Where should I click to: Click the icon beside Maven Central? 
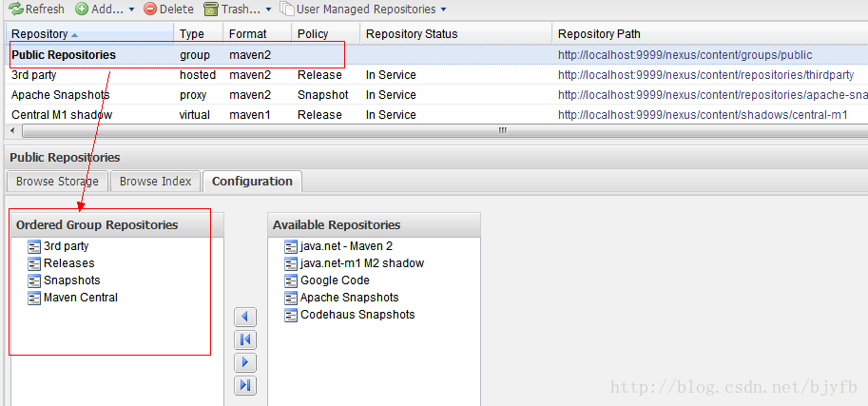point(35,298)
